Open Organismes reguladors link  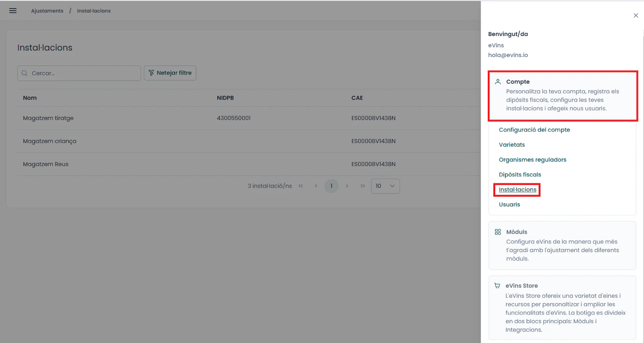(532, 160)
